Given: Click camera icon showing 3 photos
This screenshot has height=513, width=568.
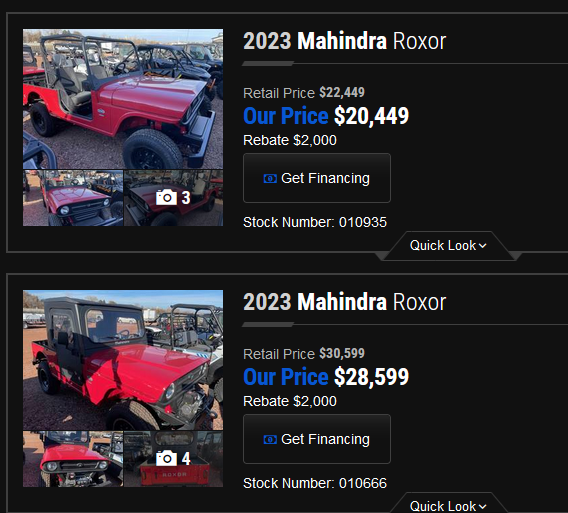Looking at the screenshot, I should [166, 197].
